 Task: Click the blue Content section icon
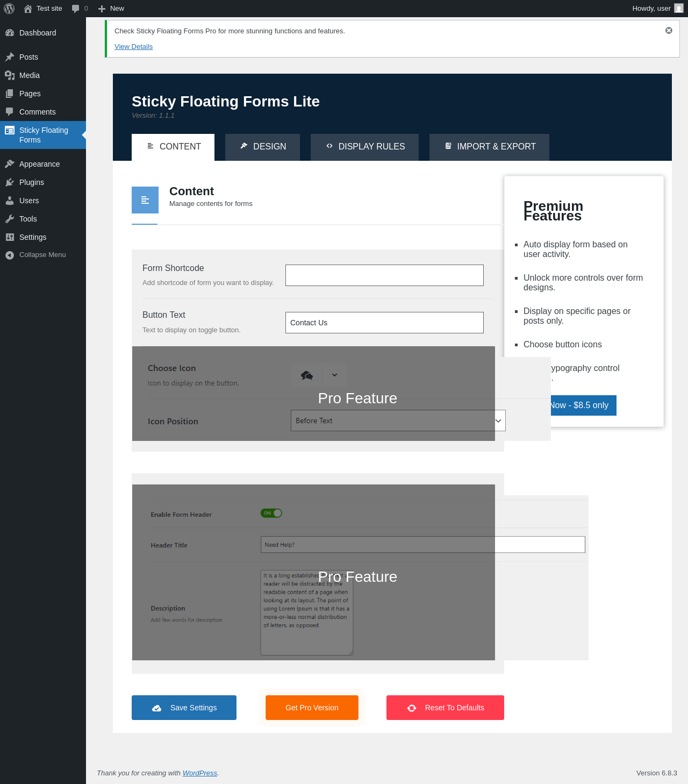pos(145,200)
